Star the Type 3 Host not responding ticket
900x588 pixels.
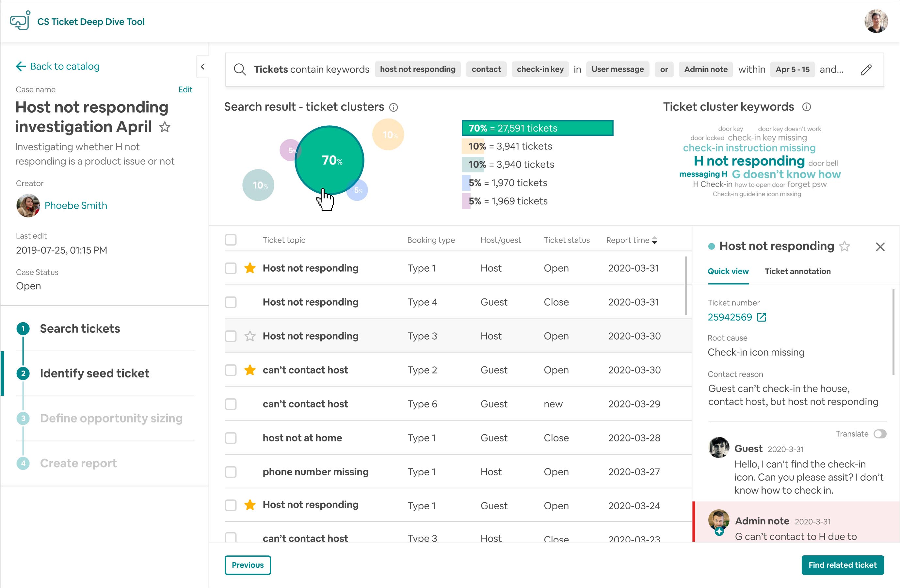249,336
